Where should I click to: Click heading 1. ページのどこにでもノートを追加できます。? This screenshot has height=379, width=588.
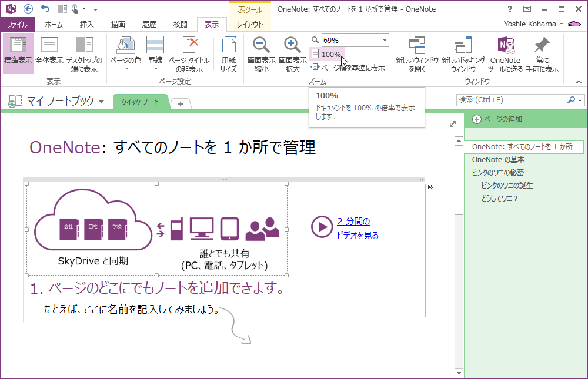coord(158,288)
